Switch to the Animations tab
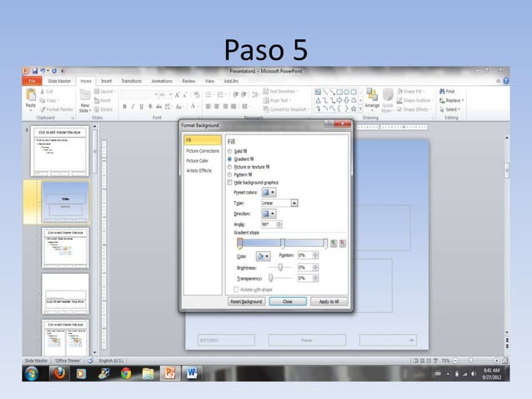This screenshot has width=532, height=399. (162, 81)
